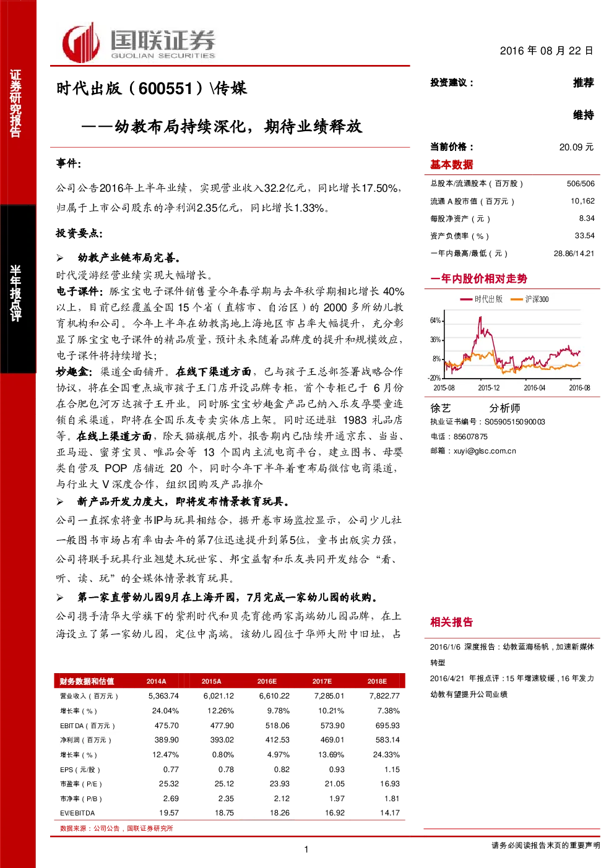Click the 当前价格： label
614x868 pixels.
pyautogui.click(x=452, y=147)
